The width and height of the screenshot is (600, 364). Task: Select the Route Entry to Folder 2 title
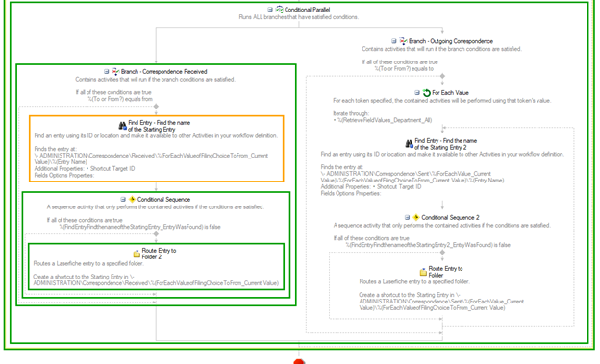(159, 254)
